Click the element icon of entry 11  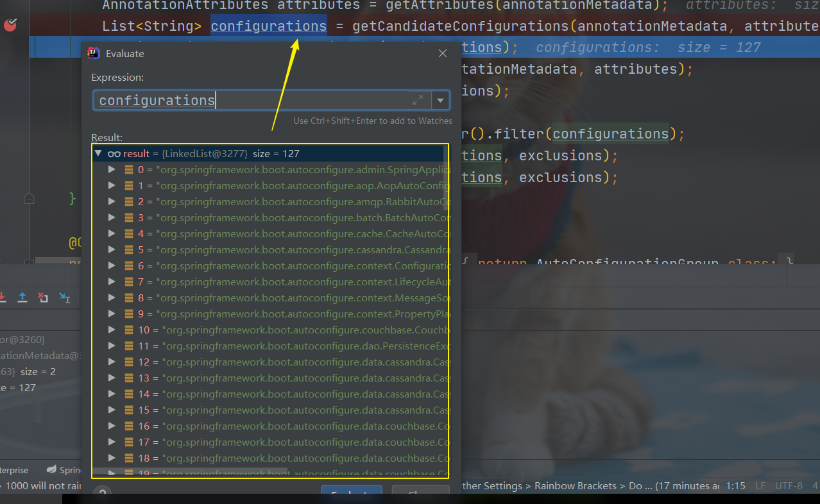click(129, 346)
